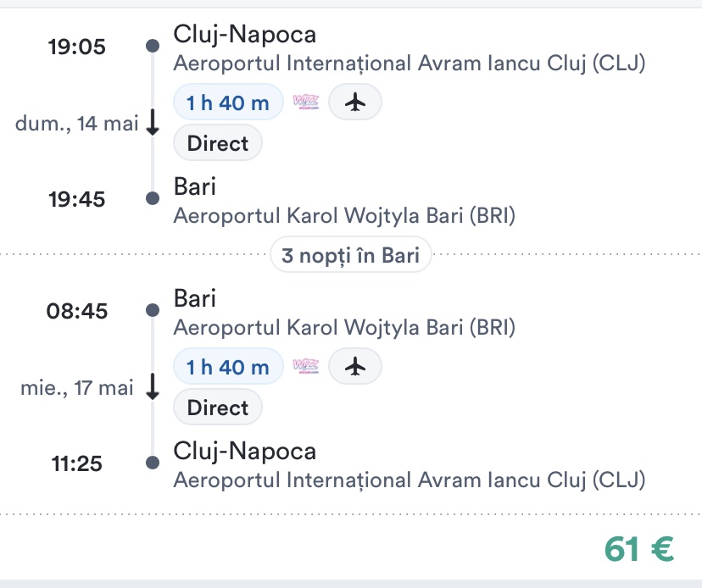Screen dimensions: 702x588
Task: Click the Wizz Air logo on the return flight
Action: pyautogui.click(x=305, y=367)
